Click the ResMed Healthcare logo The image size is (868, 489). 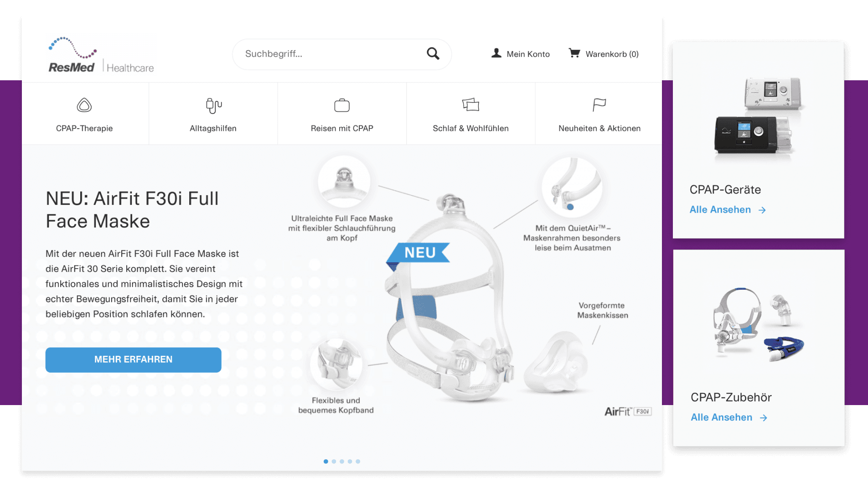[101, 55]
